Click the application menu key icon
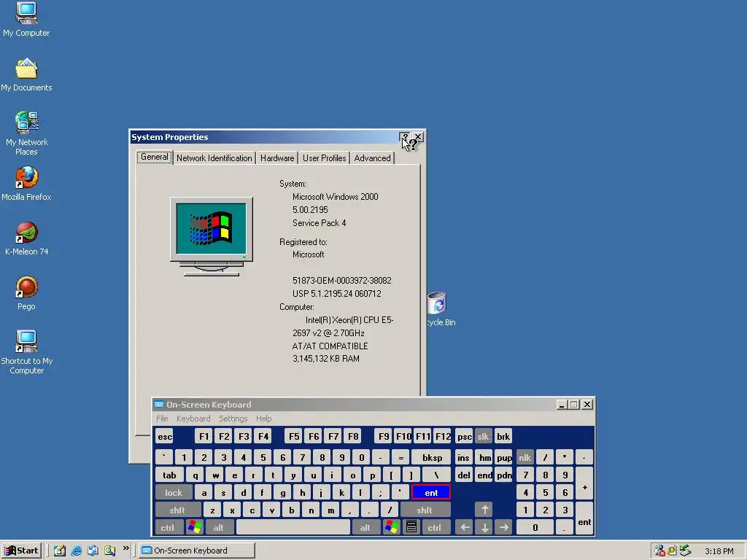 411,528
